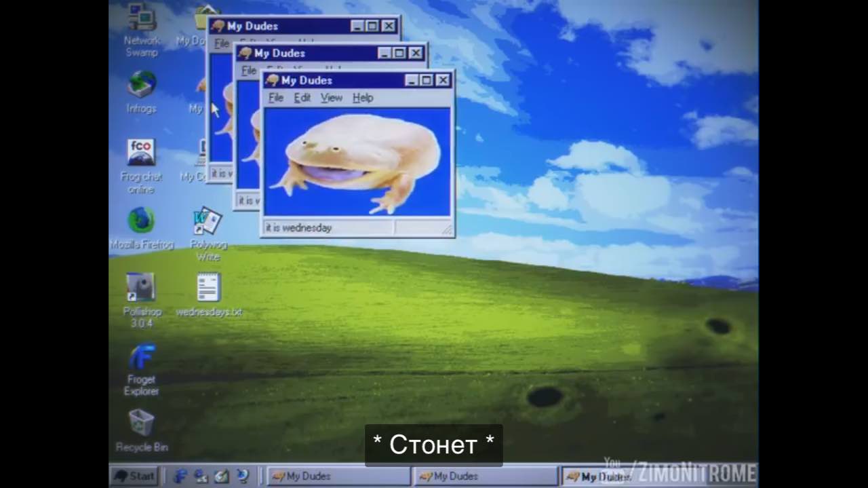Image resolution: width=868 pixels, height=488 pixels.
Task: Click resize grip of front My Dudes window
Action: click(447, 230)
